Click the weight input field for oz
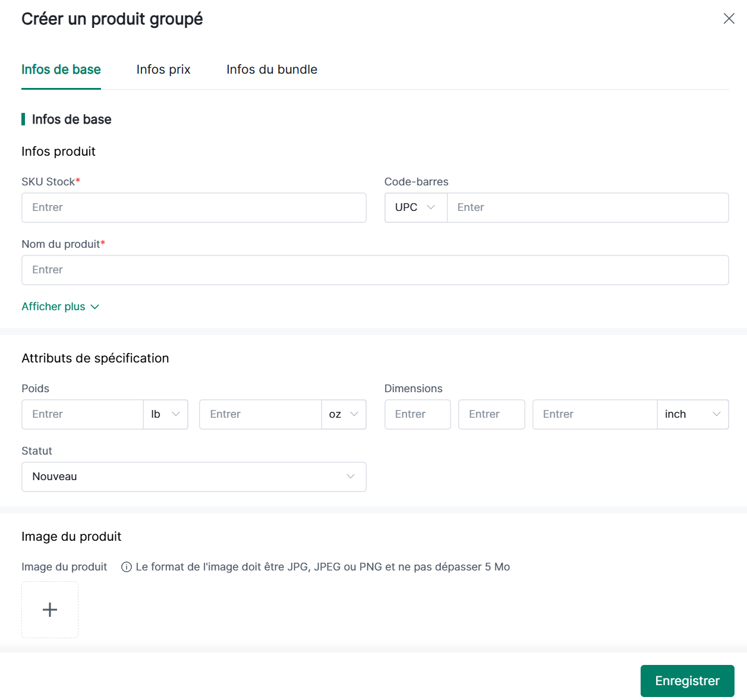 tap(260, 414)
